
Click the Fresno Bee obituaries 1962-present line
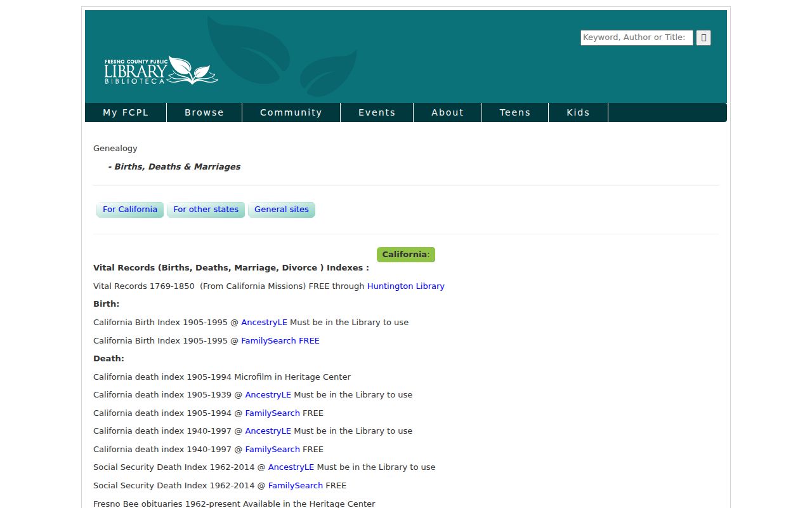coord(234,504)
